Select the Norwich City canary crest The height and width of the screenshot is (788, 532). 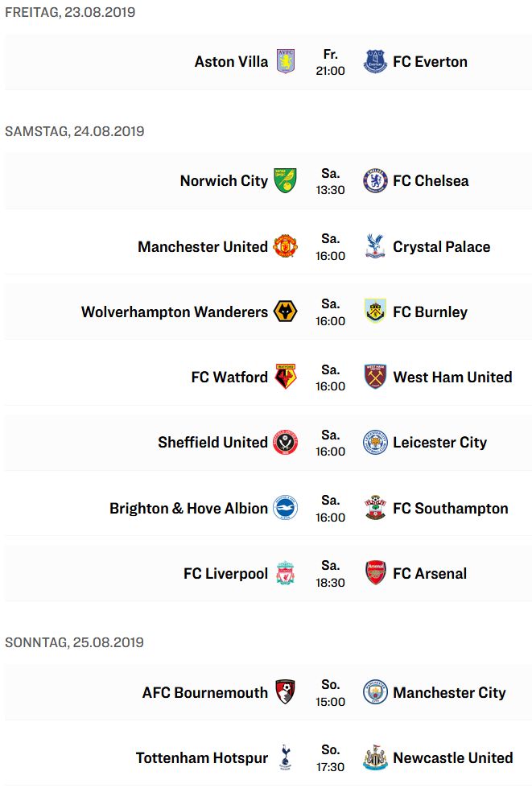point(286,180)
